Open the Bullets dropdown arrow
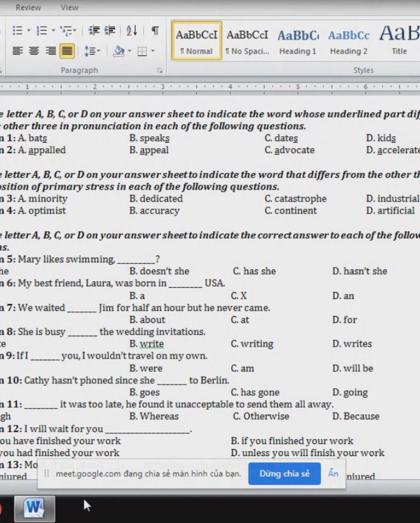 28,30
